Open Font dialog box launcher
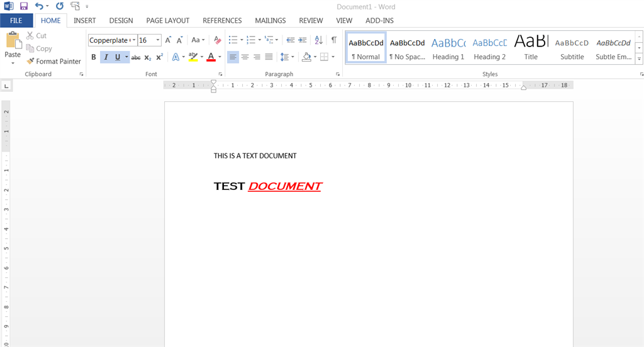 (221, 74)
